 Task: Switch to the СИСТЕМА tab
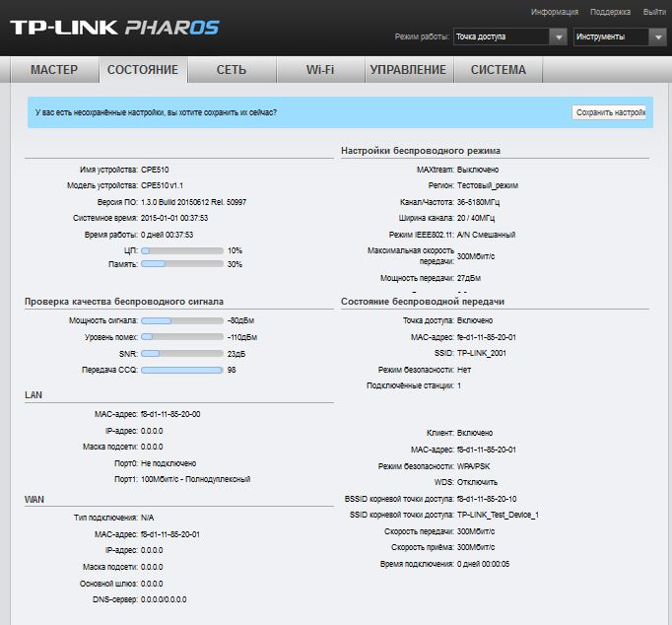click(498, 69)
